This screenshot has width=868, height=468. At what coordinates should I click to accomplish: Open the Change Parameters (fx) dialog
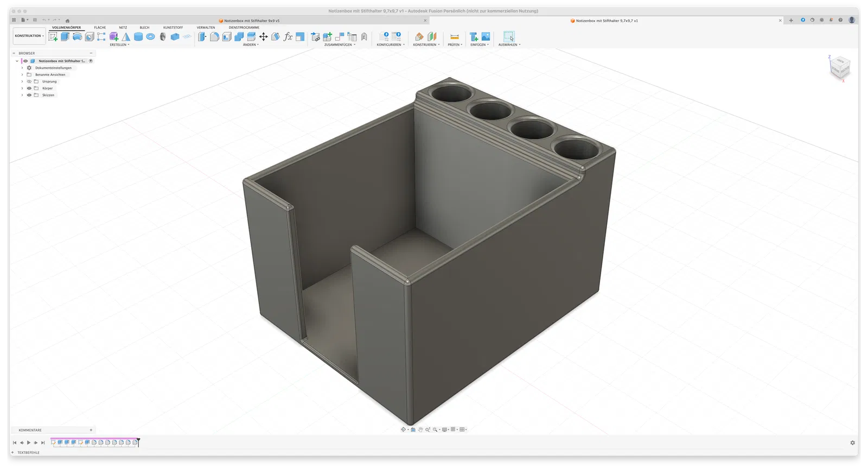(288, 36)
